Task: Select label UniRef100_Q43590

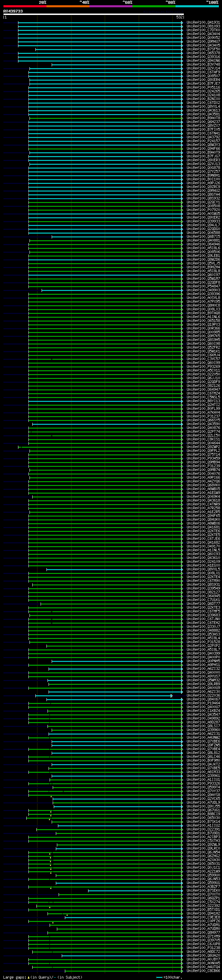Action: 203,424
